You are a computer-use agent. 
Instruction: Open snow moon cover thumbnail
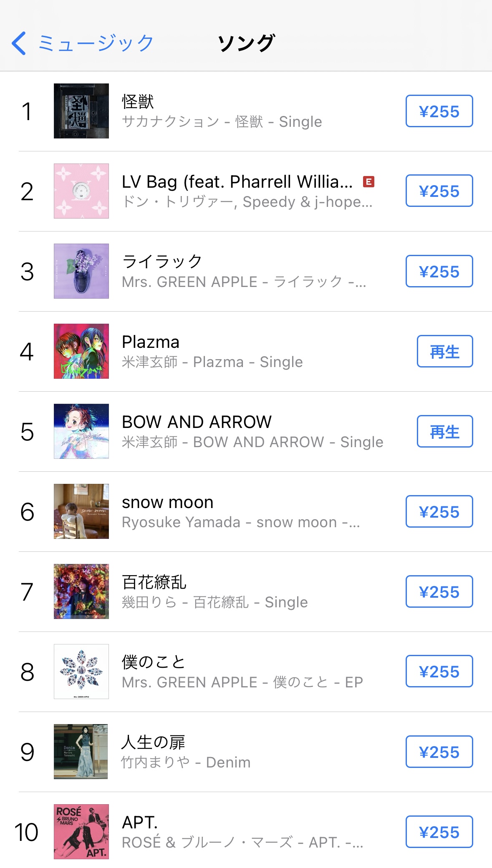click(x=81, y=511)
